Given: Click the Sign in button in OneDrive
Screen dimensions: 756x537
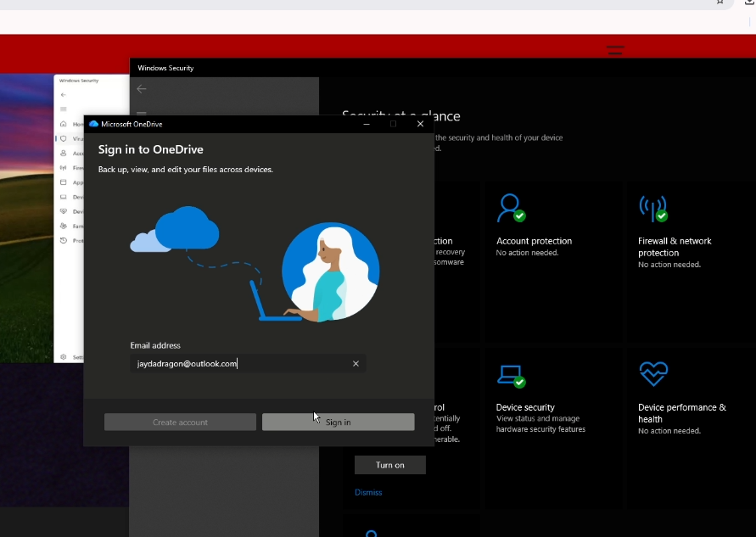Looking at the screenshot, I should [x=338, y=422].
